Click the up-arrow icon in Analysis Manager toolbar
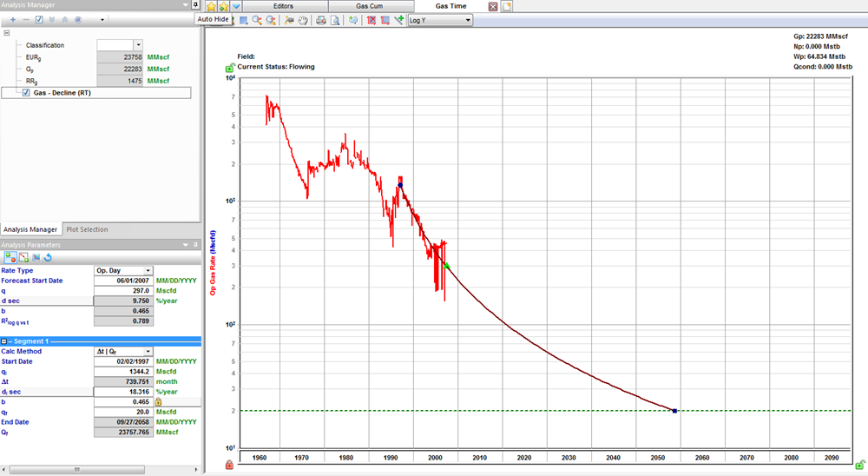This screenshot has height=476, width=868. click(x=65, y=19)
